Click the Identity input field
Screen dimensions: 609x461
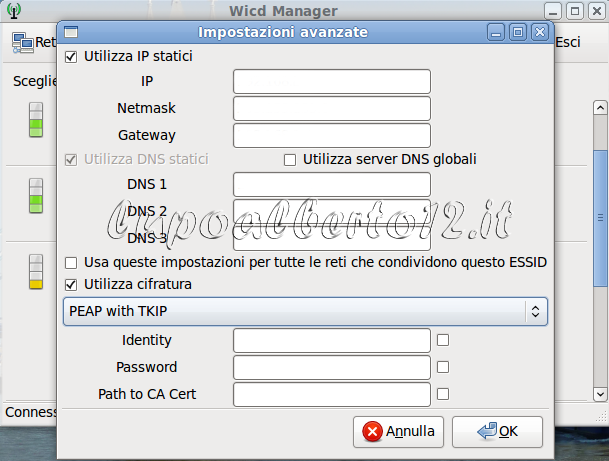(x=332, y=340)
